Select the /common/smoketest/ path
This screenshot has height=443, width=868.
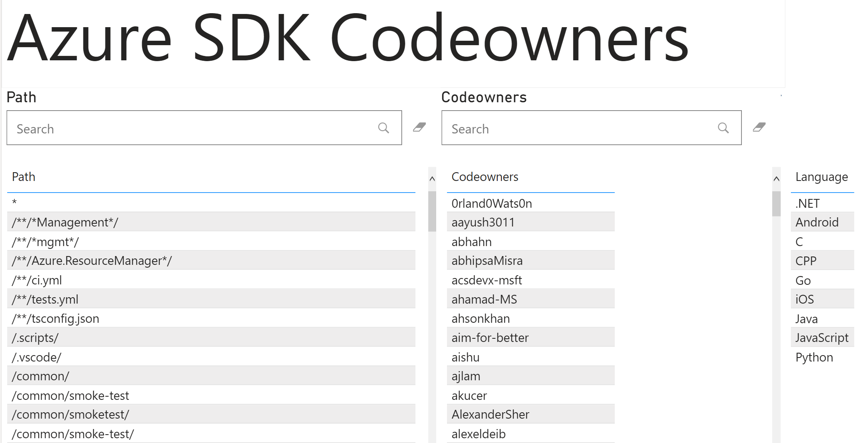tap(70, 415)
